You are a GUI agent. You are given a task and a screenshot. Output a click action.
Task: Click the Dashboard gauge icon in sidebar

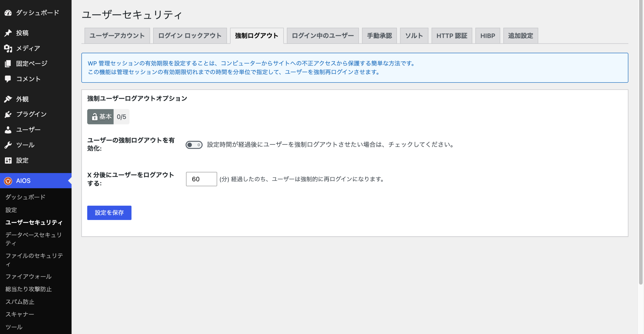[8, 13]
